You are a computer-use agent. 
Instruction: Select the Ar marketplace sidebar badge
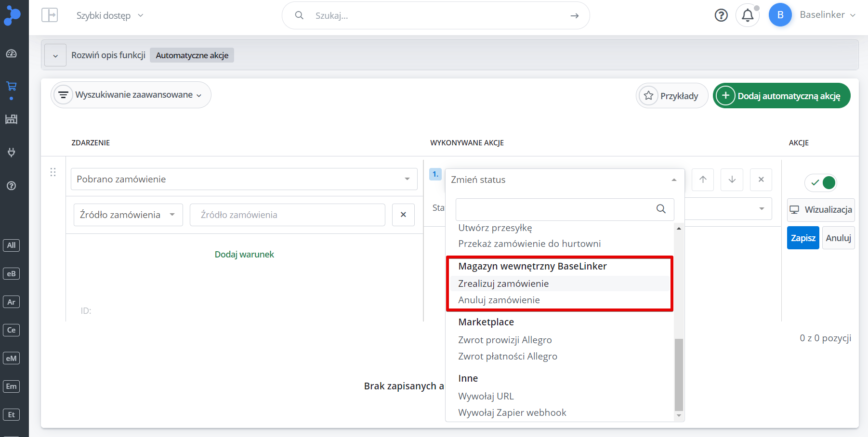click(x=12, y=302)
